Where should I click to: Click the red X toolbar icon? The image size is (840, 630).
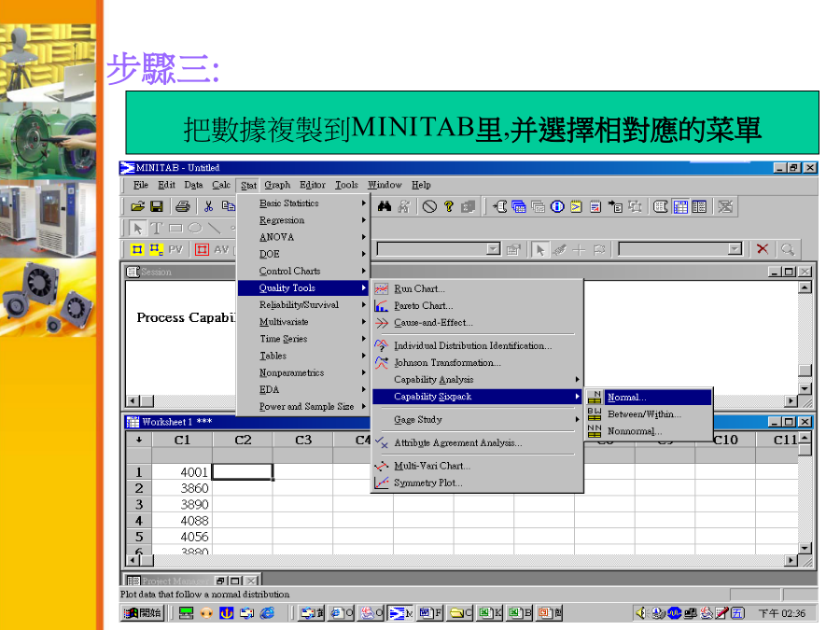[763, 249]
